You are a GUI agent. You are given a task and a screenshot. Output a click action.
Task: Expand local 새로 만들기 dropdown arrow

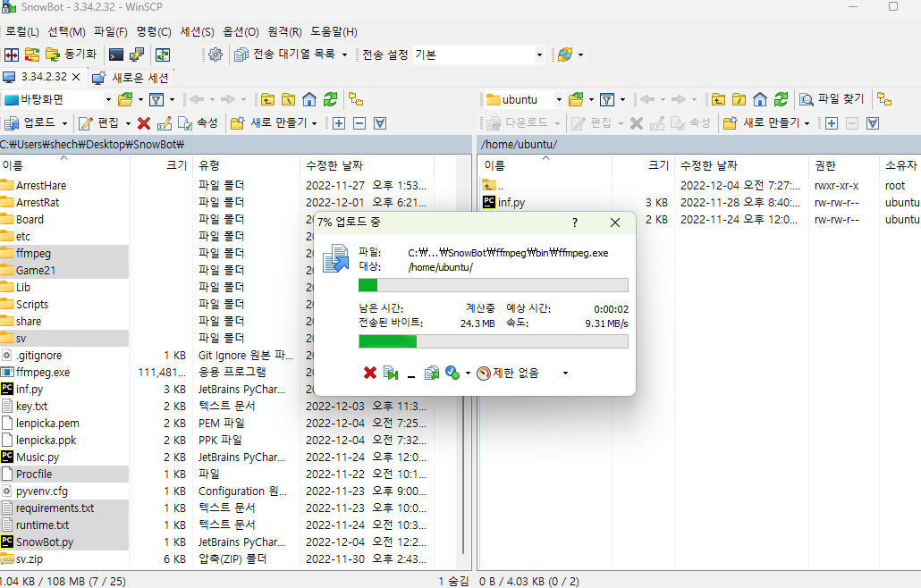coord(314,123)
